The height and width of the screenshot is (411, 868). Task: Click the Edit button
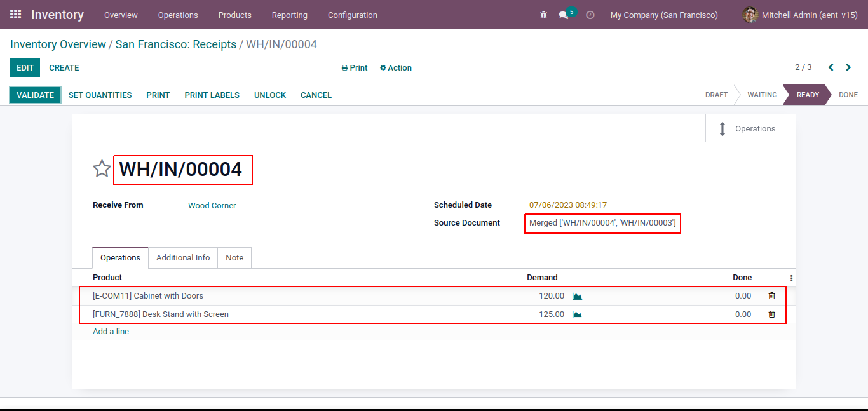click(25, 68)
